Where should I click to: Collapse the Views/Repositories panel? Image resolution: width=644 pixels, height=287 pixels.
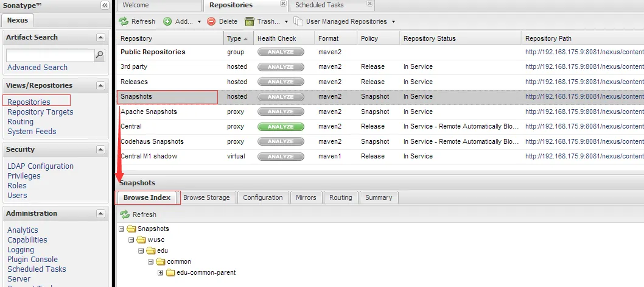[100, 85]
